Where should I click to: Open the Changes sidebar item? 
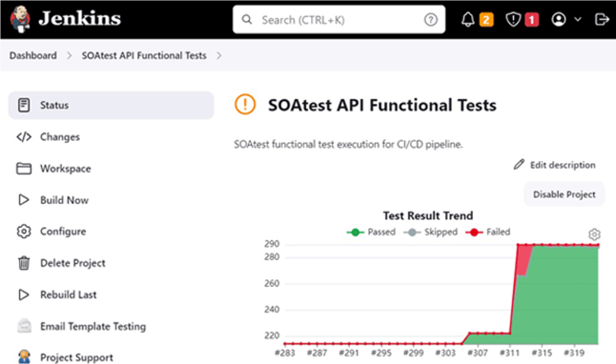[59, 137]
